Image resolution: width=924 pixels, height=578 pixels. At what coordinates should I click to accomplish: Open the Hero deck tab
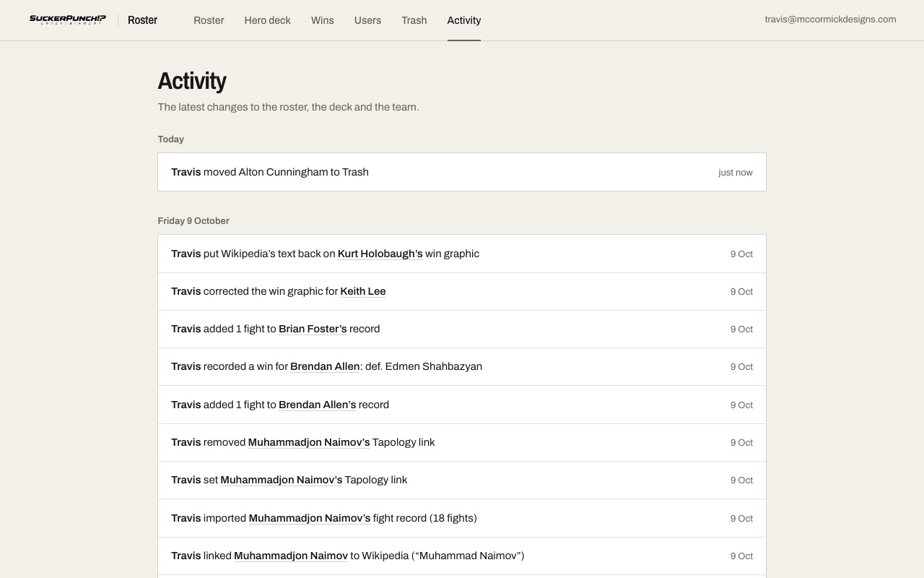[267, 20]
